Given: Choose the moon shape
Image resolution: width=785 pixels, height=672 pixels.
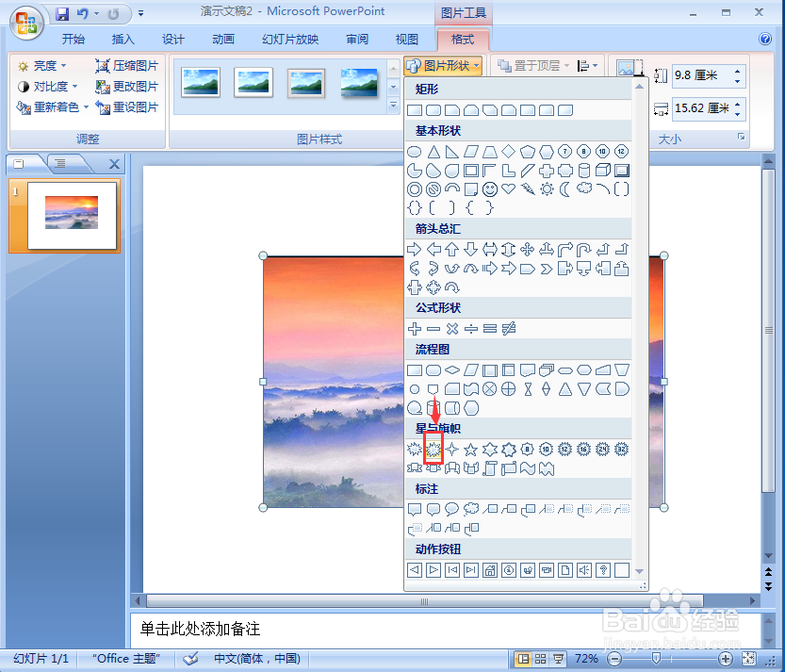Looking at the screenshot, I should pos(564,189).
